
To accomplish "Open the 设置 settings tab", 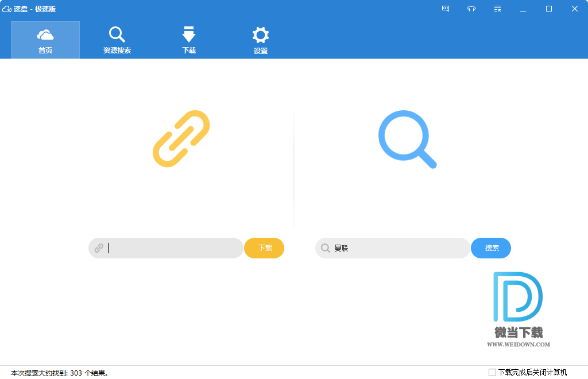I will pos(261,40).
